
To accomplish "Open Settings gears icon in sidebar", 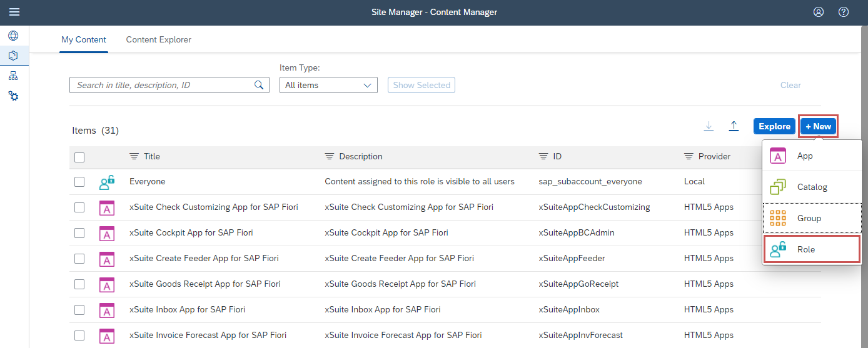I will (x=13, y=96).
